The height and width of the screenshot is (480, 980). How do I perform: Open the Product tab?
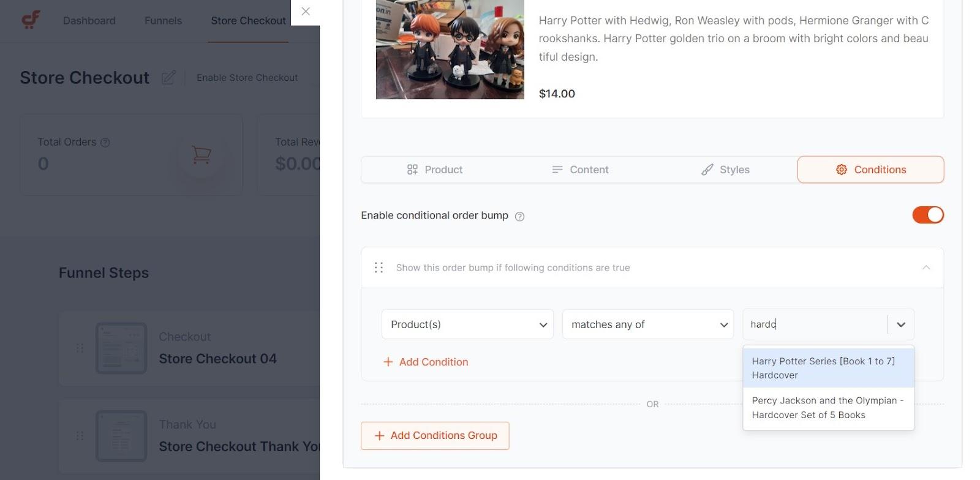pyautogui.click(x=435, y=170)
